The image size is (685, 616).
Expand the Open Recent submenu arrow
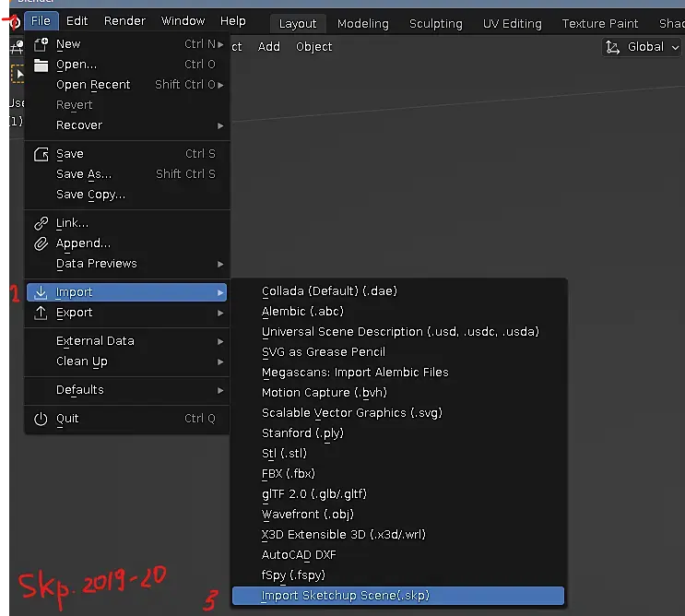click(220, 85)
